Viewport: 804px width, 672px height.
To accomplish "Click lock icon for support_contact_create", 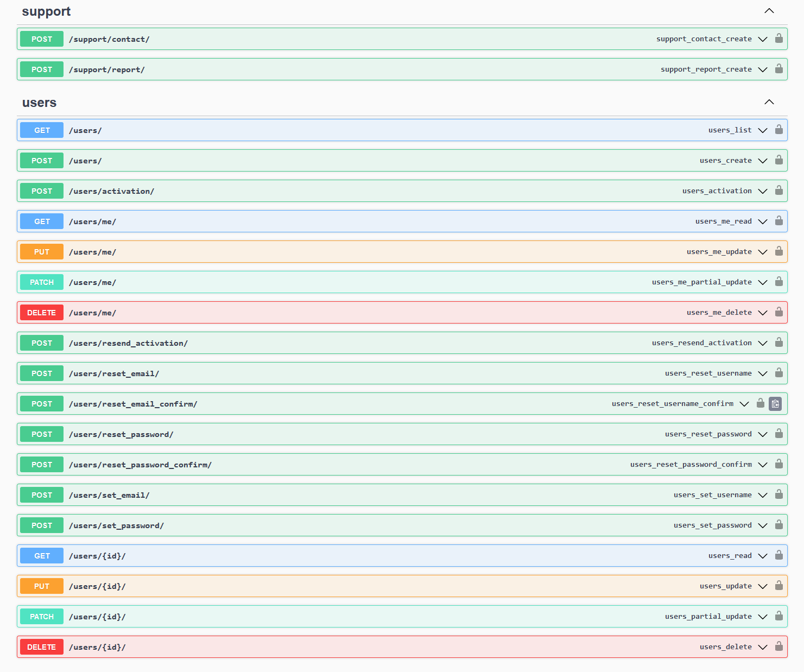I will click(778, 39).
